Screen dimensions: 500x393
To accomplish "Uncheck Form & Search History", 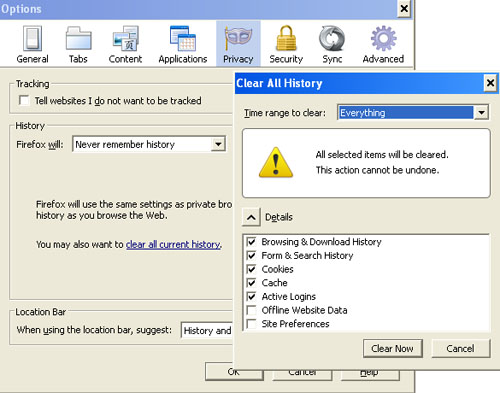I will coord(252,255).
